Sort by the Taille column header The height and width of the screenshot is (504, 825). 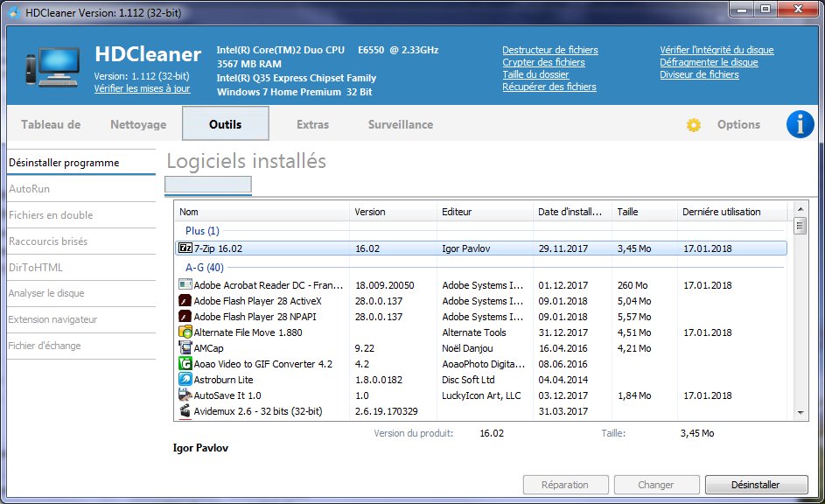tap(645, 212)
